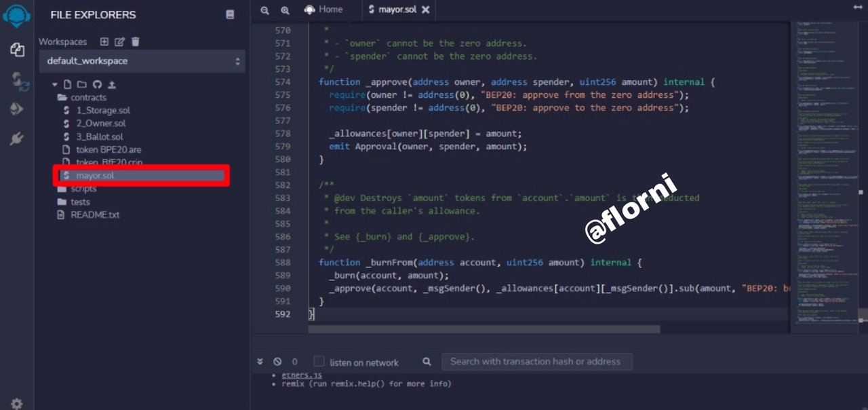
Task: Click the '_burn(account, amount);' line
Action: (389, 276)
